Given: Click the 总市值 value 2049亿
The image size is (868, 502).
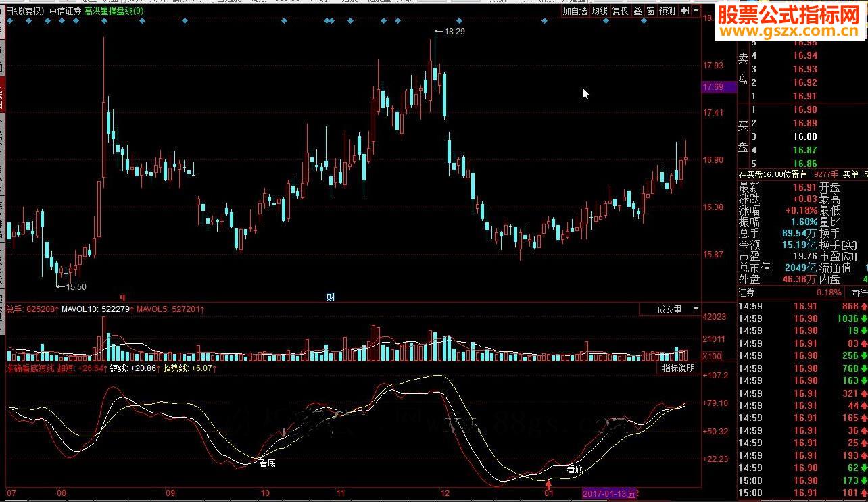Looking at the screenshot, I should tap(802, 268).
